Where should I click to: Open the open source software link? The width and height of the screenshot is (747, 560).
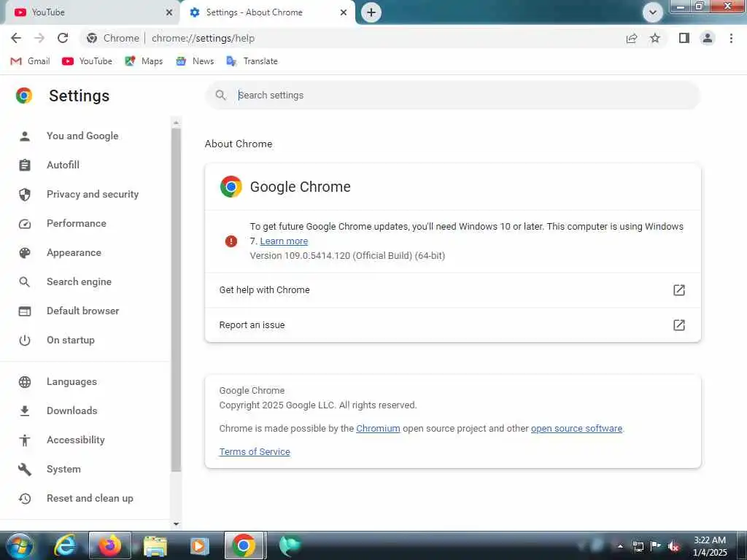click(576, 429)
